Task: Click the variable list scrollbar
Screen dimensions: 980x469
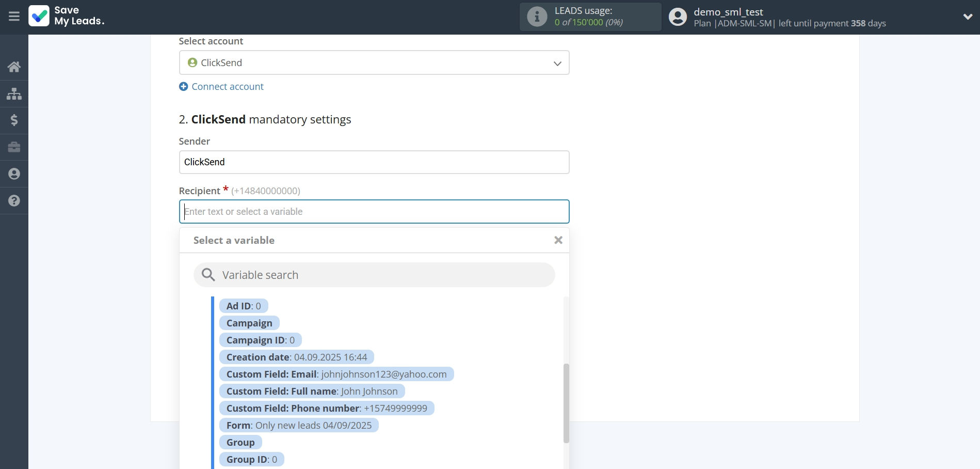Action: [x=566, y=403]
